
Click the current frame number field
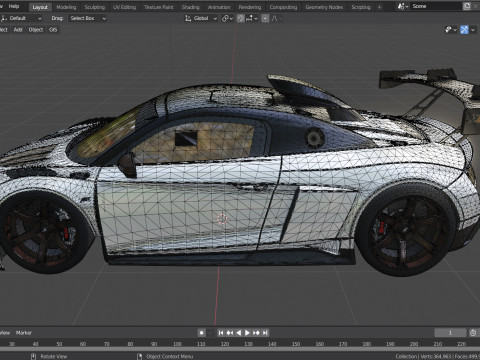[x=450, y=333]
